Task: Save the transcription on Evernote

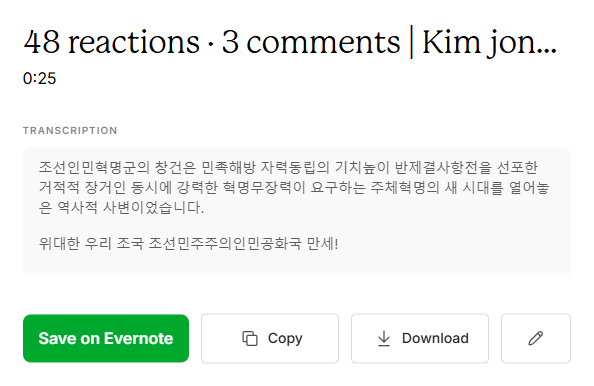Action: [x=106, y=338]
